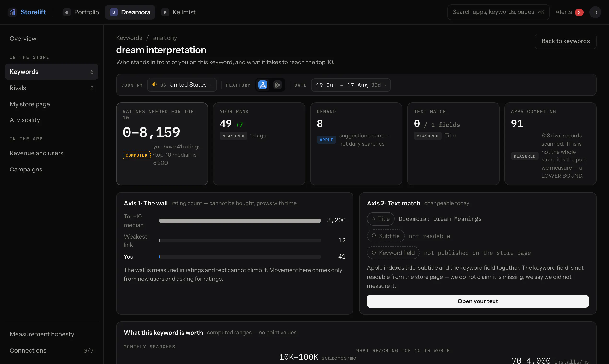The height and width of the screenshot is (364, 609).
Task: Click the Keywords breadcrumb link
Action: tap(129, 38)
